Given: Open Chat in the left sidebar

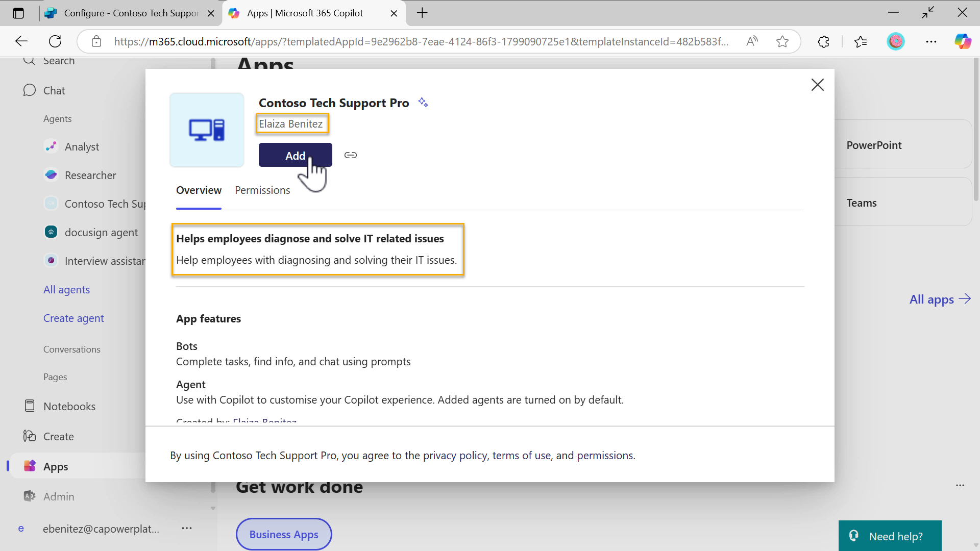Looking at the screenshot, I should pos(54,90).
